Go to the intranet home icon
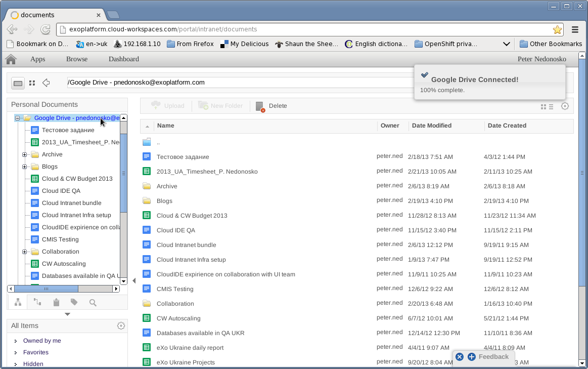588x369 pixels. (11, 59)
